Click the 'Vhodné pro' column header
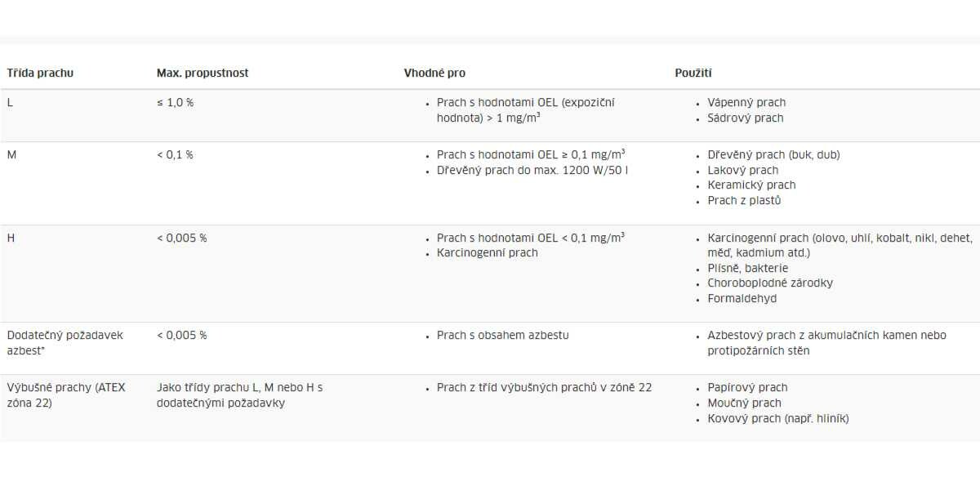Screen dimensions: 980x490 434,73
